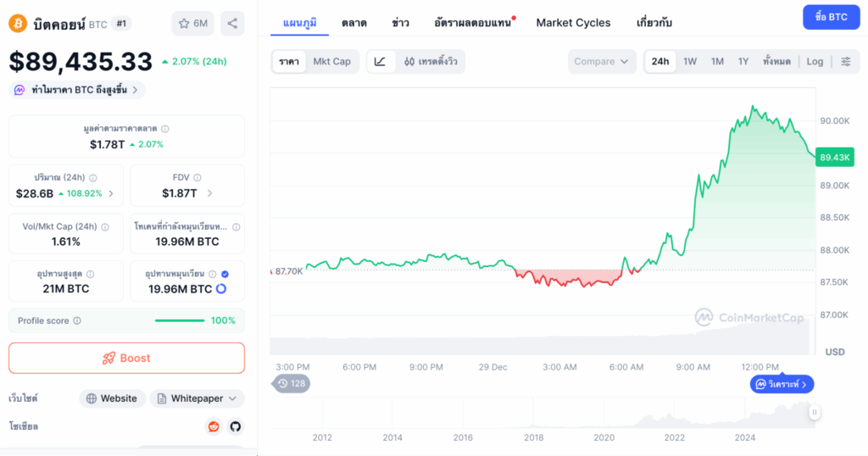Screen dimensions: 868x456
Task: Toggle the Log scale option
Action: (815, 61)
